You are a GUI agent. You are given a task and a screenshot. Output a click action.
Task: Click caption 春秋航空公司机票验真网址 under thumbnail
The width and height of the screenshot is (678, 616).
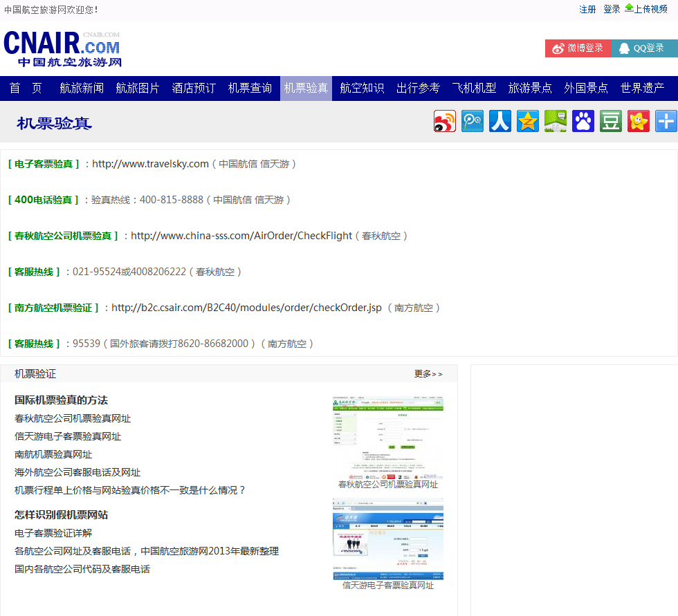click(388, 485)
